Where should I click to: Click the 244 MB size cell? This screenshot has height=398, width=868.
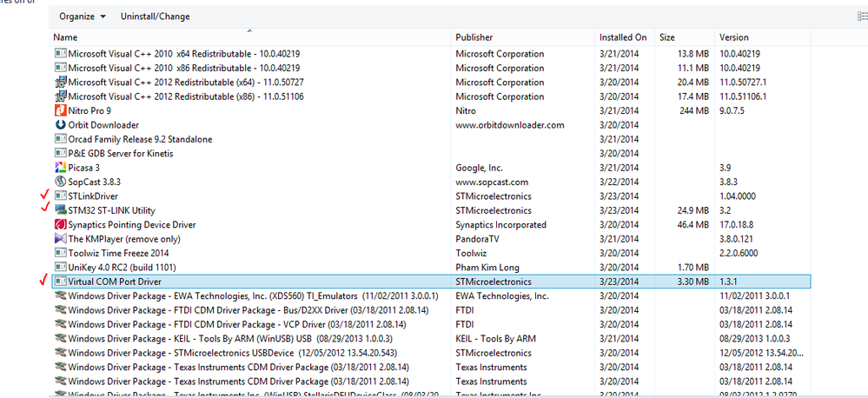[694, 110]
